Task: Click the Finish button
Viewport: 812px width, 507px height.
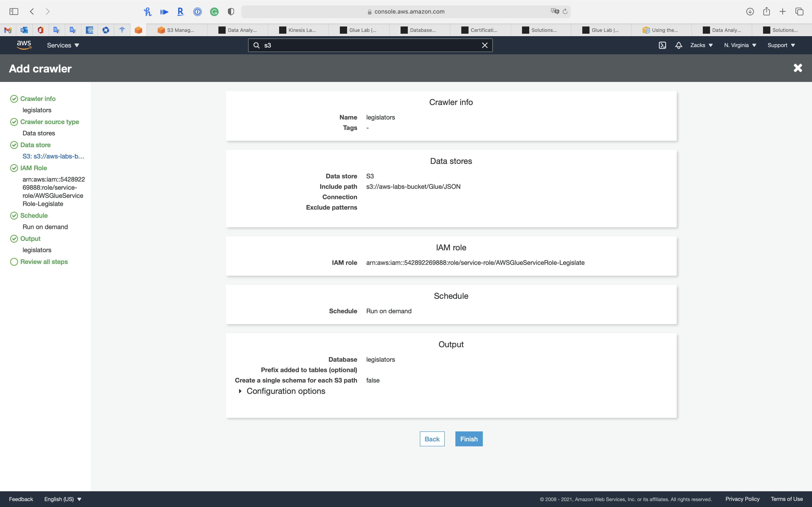Action: (x=469, y=439)
